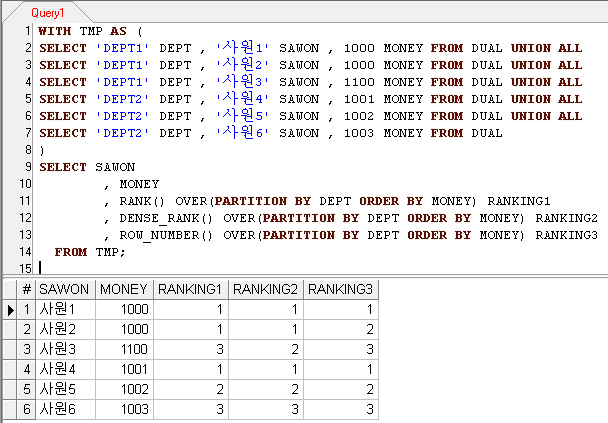Viewport: 608px width, 423px height.
Task: Click alias RANKING3 in editor line 13
Action: coord(567,235)
